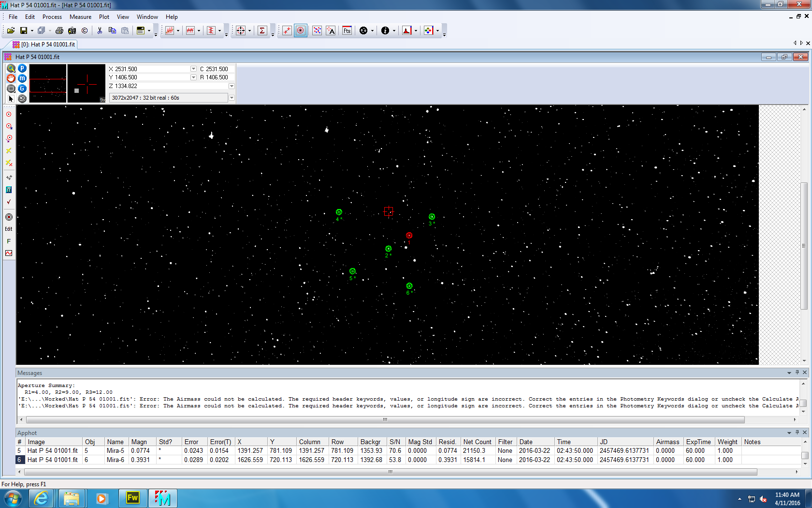Click the print icon in the toolbar

(59, 30)
